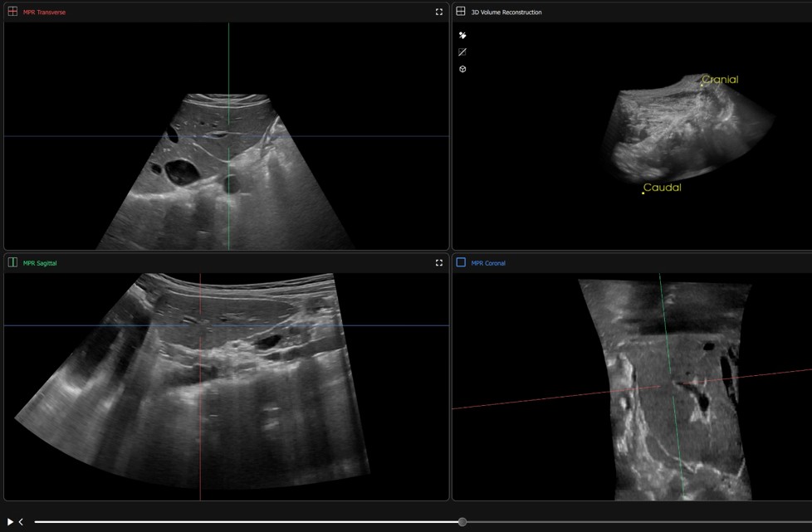Click the 3D Volume Reconstruction layout icon
Image resolution: width=812 pixels, height=532 pixels.
point(460,12)
